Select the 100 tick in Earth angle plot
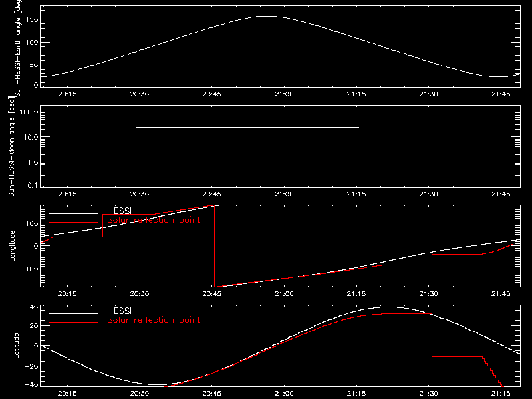Image resolution: width=532 pixels, height=399 pixels. click(33, 42)
